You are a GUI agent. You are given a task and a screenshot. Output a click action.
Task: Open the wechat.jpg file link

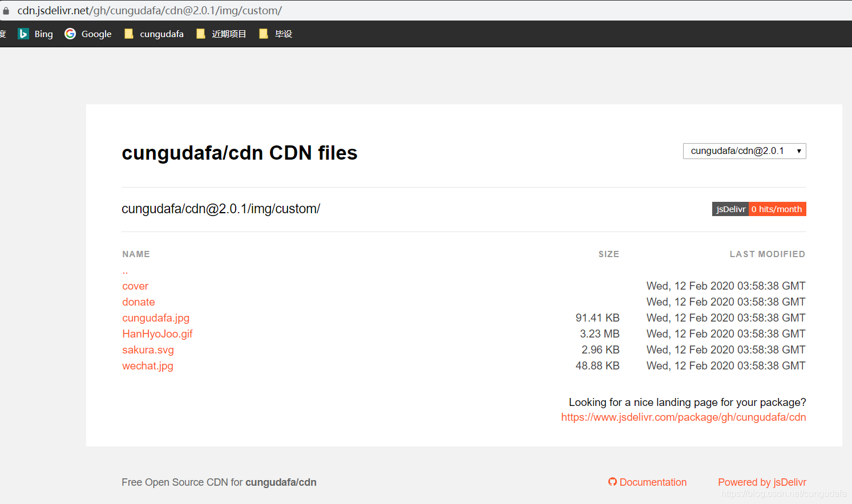(x=148, y=366)
